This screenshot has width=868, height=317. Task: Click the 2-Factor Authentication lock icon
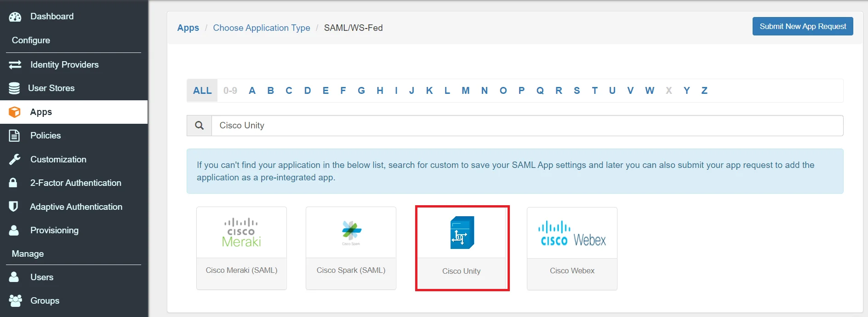[x=13, y=183]
